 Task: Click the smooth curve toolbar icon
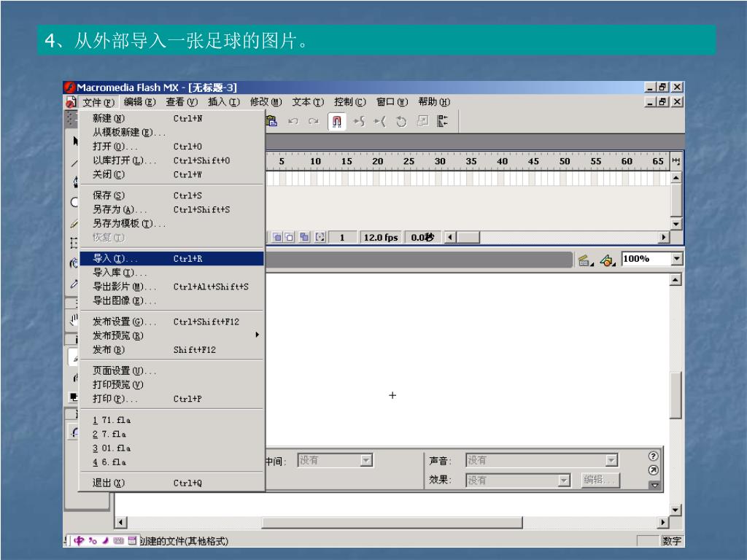point(359,122)
